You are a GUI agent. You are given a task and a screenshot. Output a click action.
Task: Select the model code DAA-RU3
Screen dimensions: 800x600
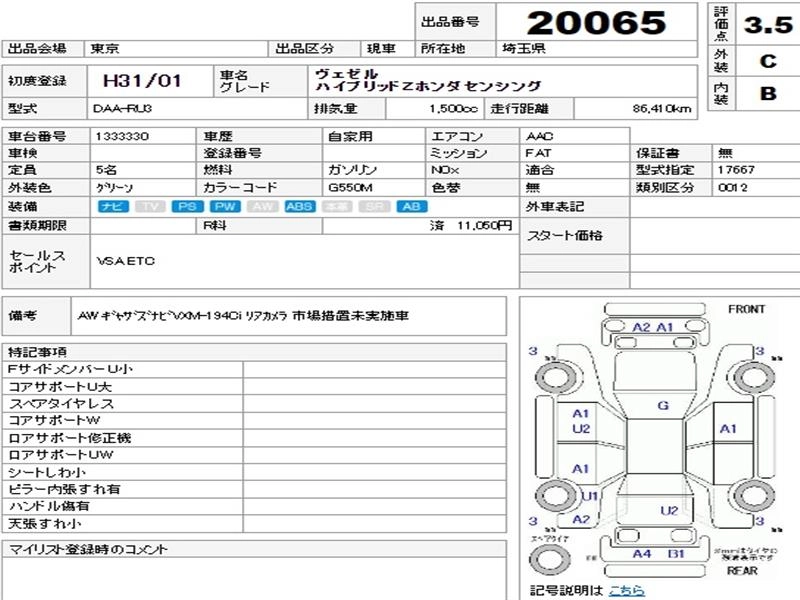click(122, 109)
